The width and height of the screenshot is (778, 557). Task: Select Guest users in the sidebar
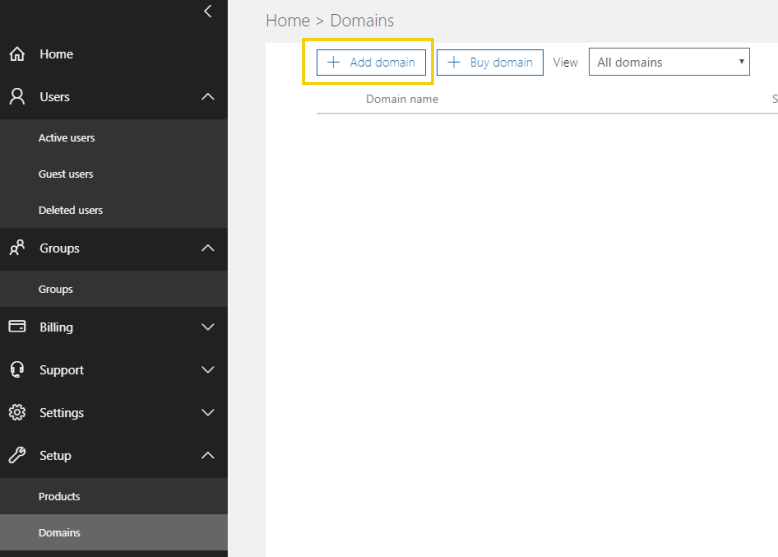pos(66,174)
